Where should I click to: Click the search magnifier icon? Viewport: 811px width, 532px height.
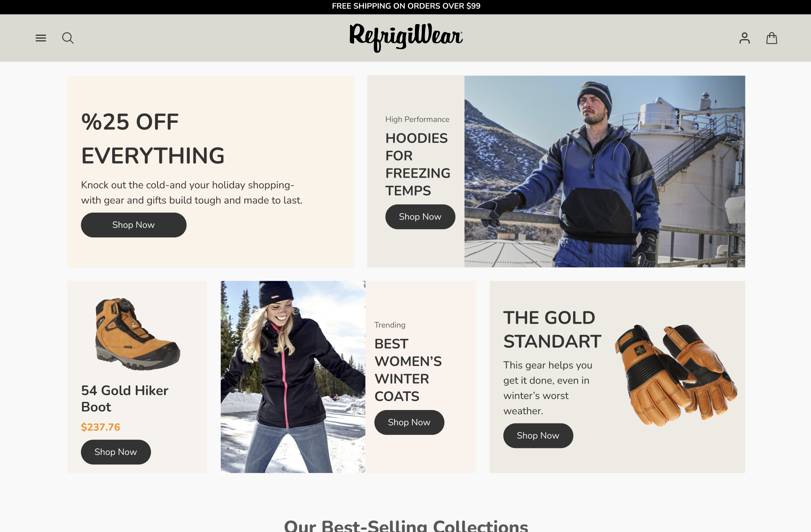68,38
